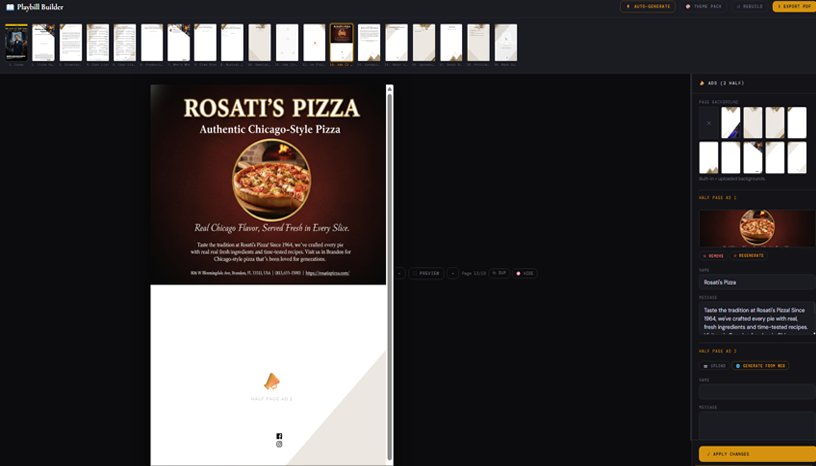The width and height of the screenshot is (816, 466).
Task: Click the empty Name field for Half Page Ad 2
Action: click(757, 392)
